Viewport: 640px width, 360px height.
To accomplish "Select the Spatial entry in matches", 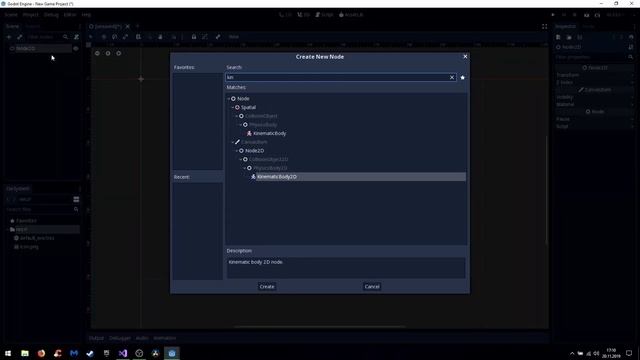I will tap(248, 107).
